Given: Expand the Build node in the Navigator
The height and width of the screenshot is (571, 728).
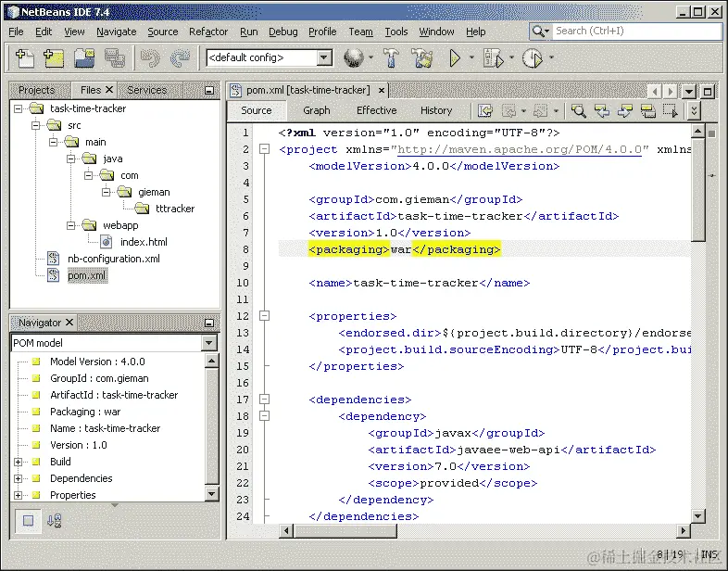Looking at the screenshot, I should tap(18, 462).
